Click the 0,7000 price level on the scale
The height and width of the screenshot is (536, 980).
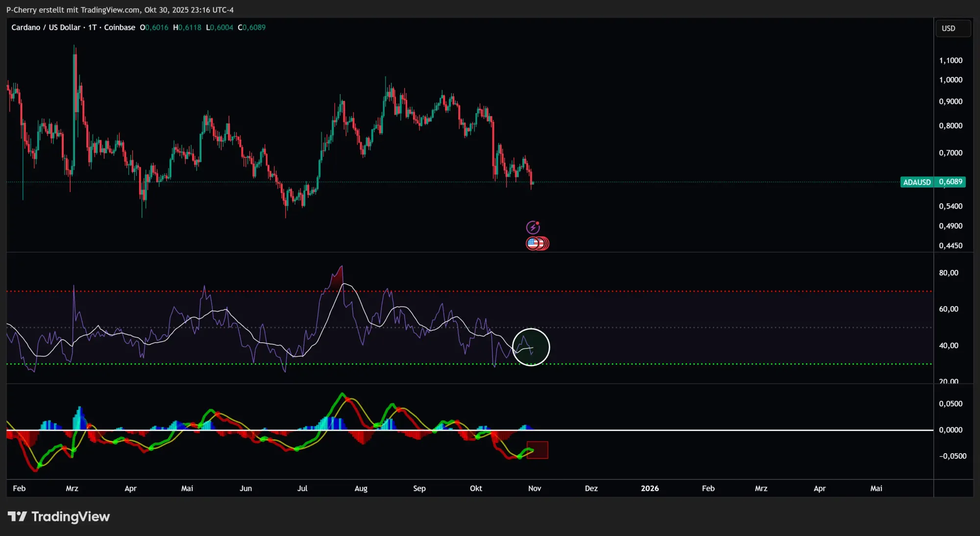point(950,152)
